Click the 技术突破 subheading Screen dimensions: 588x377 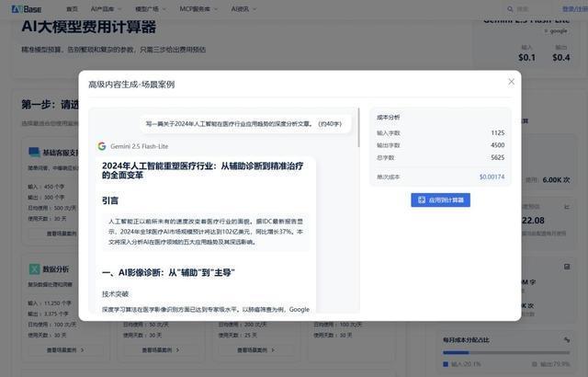pos(115,294)
